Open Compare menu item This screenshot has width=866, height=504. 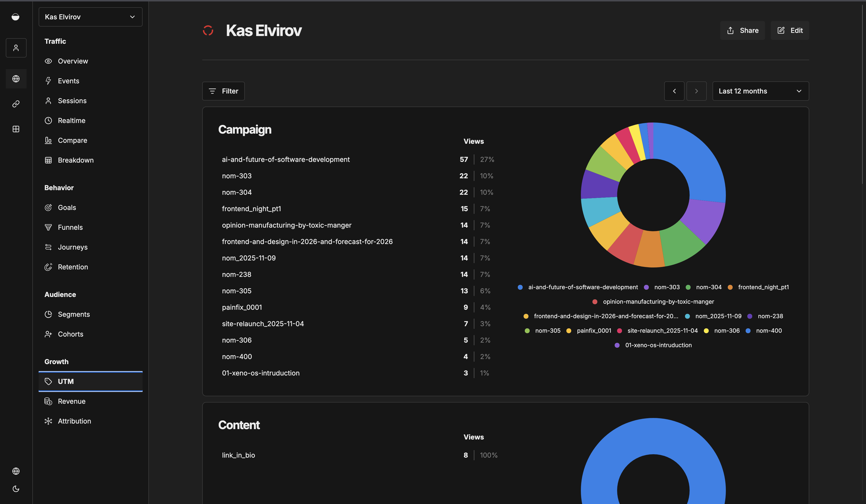tap(90, 140)
